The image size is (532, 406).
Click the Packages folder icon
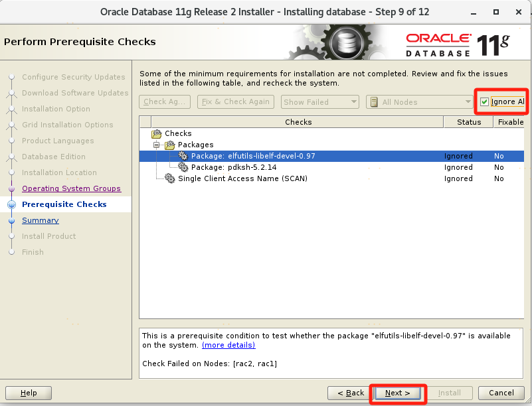pos(170,145)
